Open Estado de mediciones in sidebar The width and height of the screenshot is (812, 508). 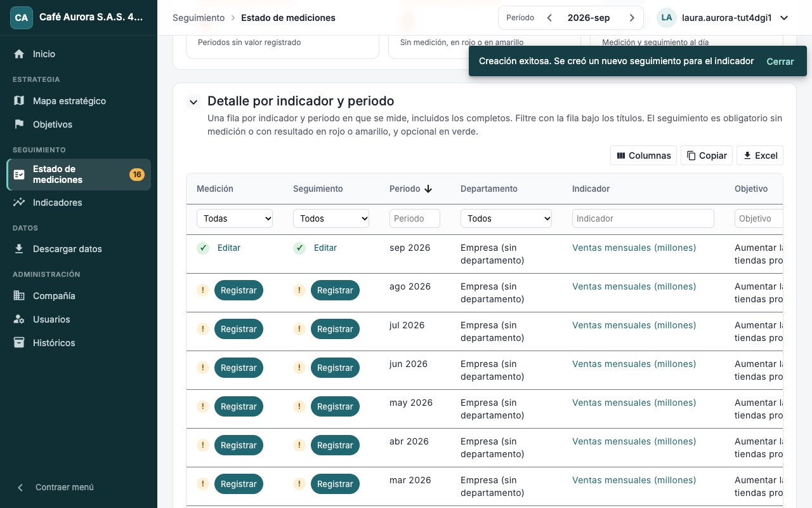pos(79,175)
